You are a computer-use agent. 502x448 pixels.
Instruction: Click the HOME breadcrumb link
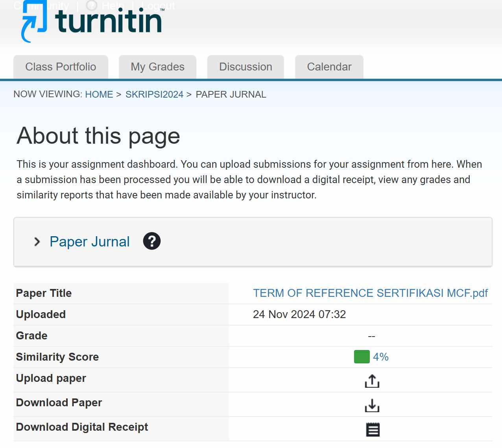point(99,94)
